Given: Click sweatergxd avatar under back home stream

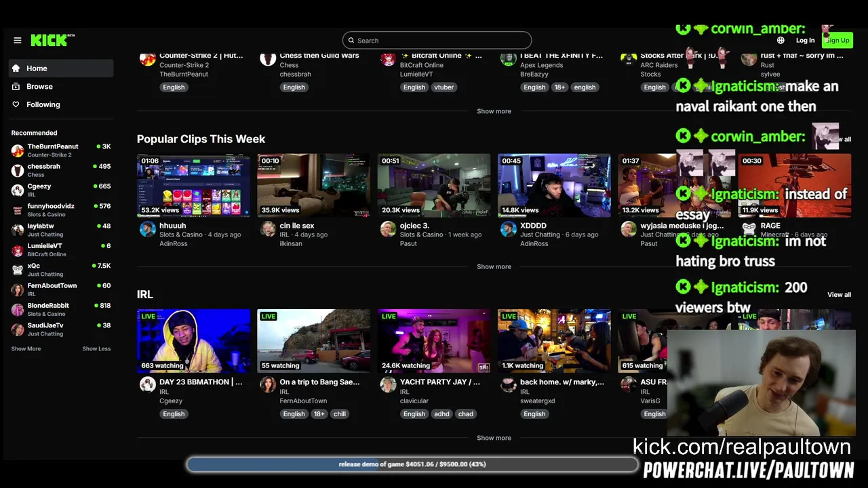Looking at the screenshot, I should (508, 385).
